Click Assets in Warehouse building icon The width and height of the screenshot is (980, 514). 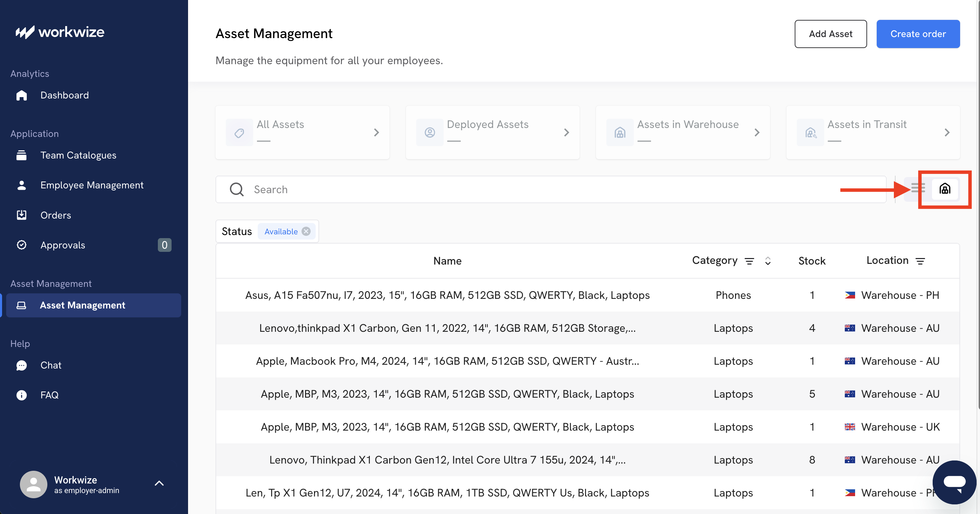pos(620,132)
